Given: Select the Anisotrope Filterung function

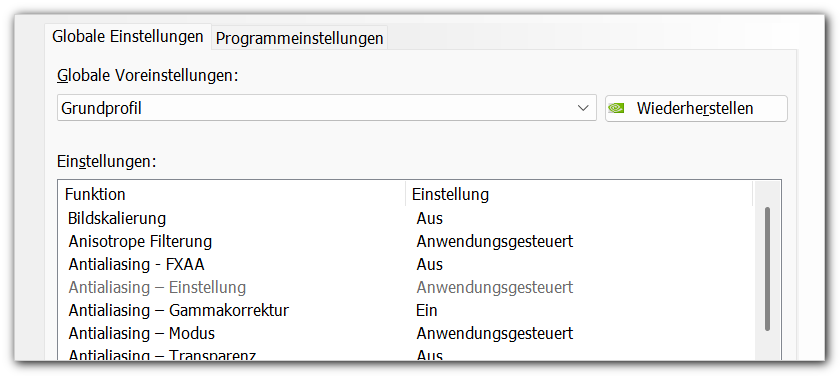Looking at the screenshot, I should pos(140,242).
